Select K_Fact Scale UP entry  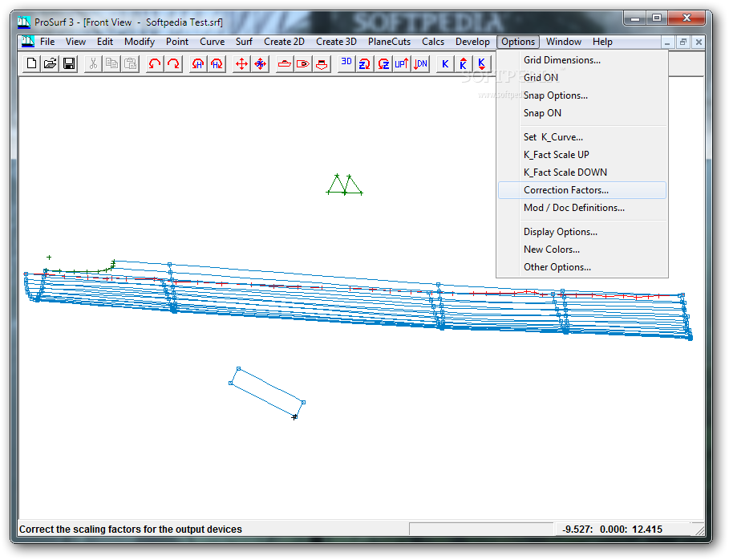coord(582,155)
